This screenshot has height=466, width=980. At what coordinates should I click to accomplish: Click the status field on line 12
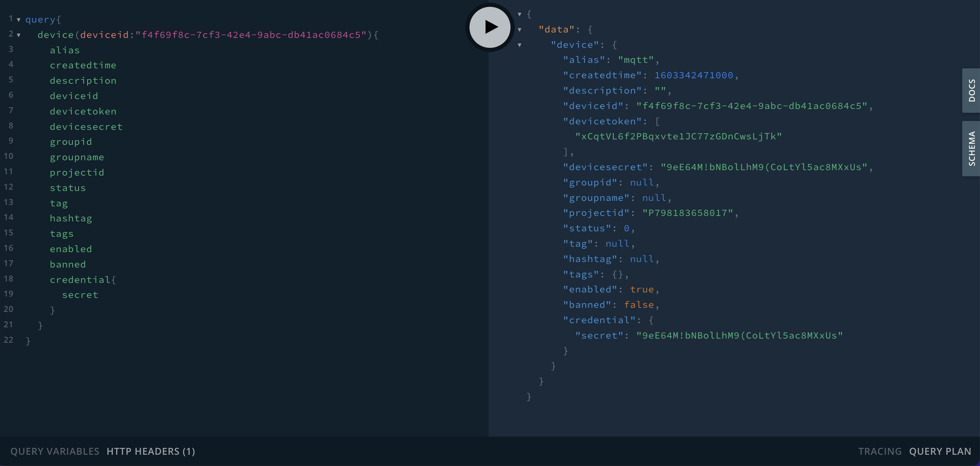[68, 188]
